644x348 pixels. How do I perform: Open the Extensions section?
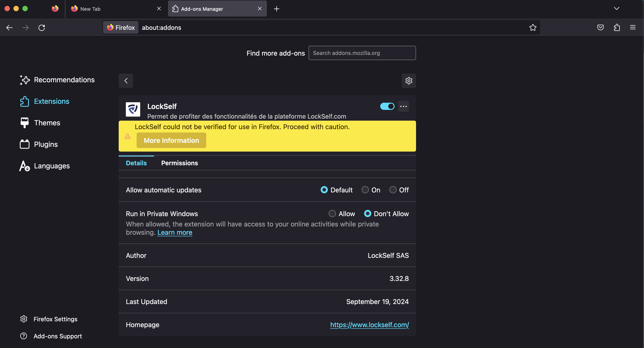point(45,101)
